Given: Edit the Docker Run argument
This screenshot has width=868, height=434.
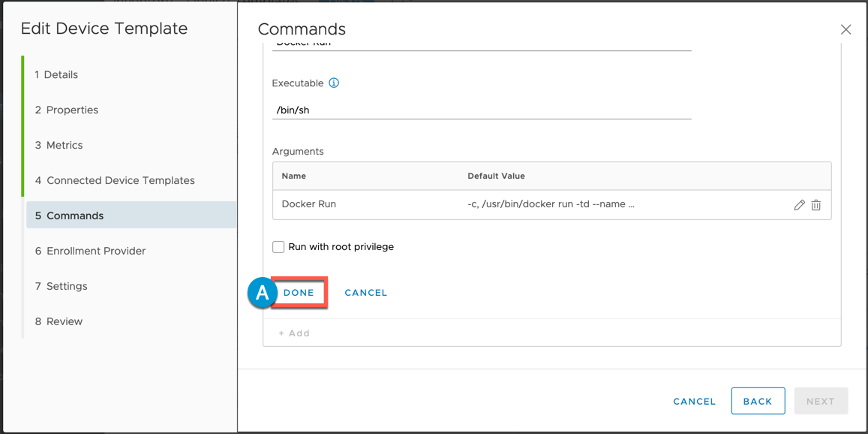Looking at the screenshot, I should pyautogui.click(x=799, y=205).
